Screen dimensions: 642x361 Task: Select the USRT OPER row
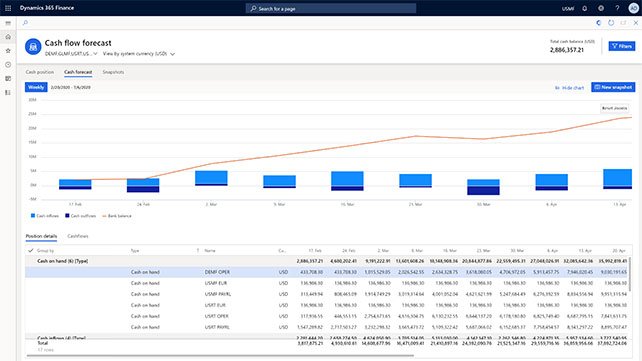(327, 316)
